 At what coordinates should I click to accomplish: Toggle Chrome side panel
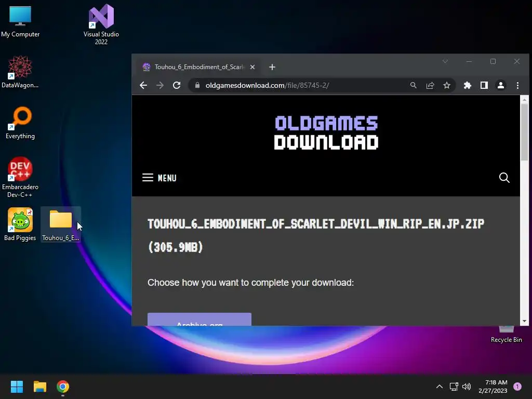(x=484, y=85)
